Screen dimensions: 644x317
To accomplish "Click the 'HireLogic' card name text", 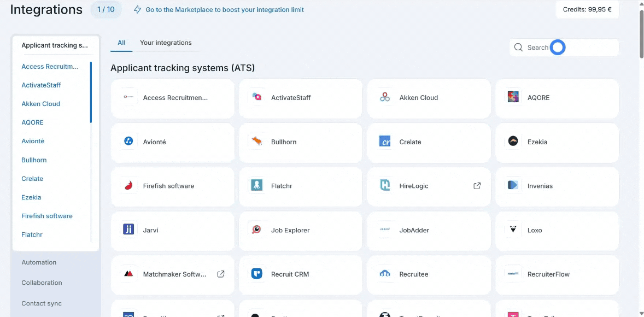I will [414, 186].
